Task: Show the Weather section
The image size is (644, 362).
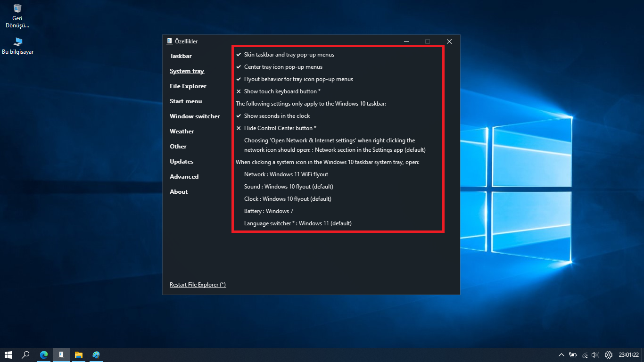Action: pos(182,132)
